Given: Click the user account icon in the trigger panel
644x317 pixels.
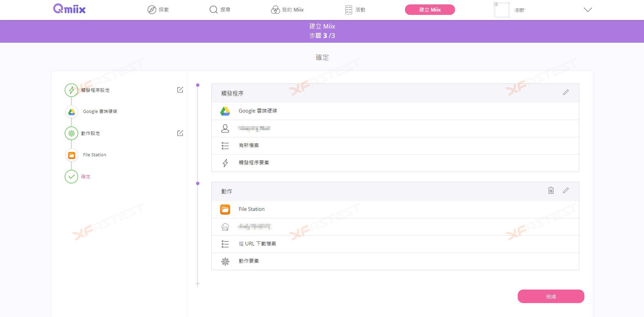Looking at the screenshot, I should 225,128.
